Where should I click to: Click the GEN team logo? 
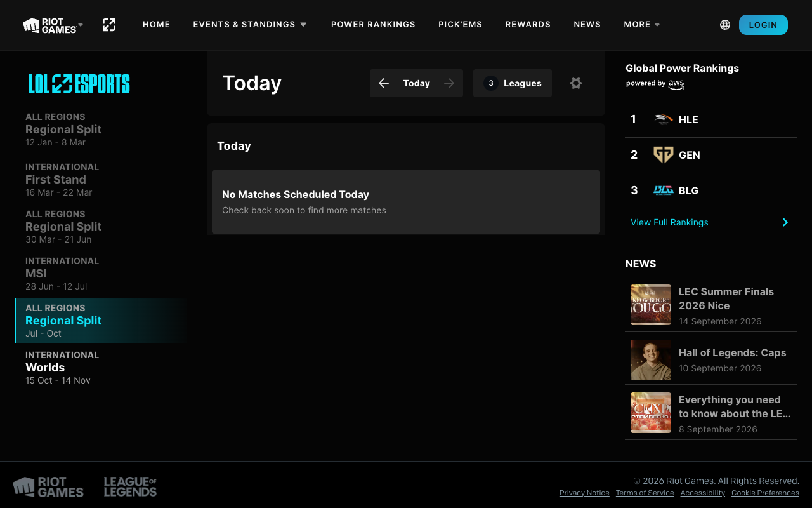click(664, 155)
